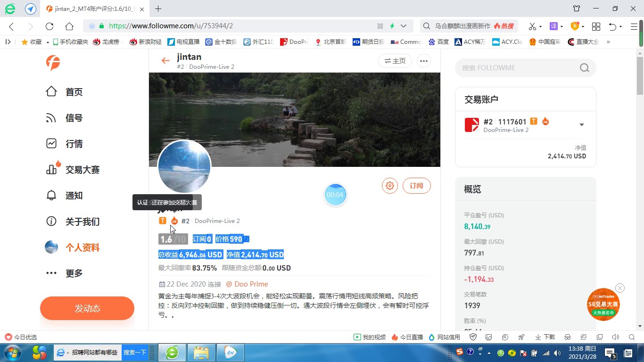The width and height of the screenshot is (644, 362).
Task: Click inside the 搜索 FOLLOWME search field
Action: [519, 68]
